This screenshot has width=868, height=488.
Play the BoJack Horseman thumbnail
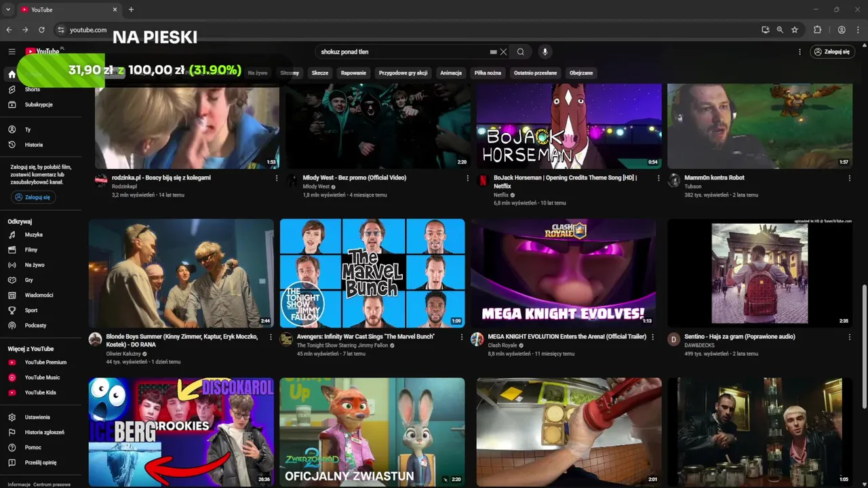(x=568, y=126)
